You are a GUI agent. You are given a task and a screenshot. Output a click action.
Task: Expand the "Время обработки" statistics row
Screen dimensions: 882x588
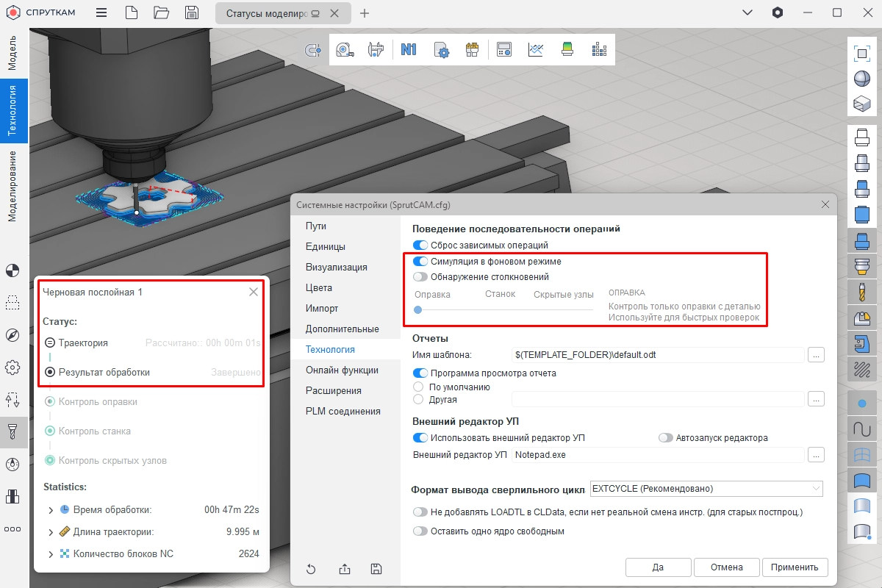[x=51, y=510]
